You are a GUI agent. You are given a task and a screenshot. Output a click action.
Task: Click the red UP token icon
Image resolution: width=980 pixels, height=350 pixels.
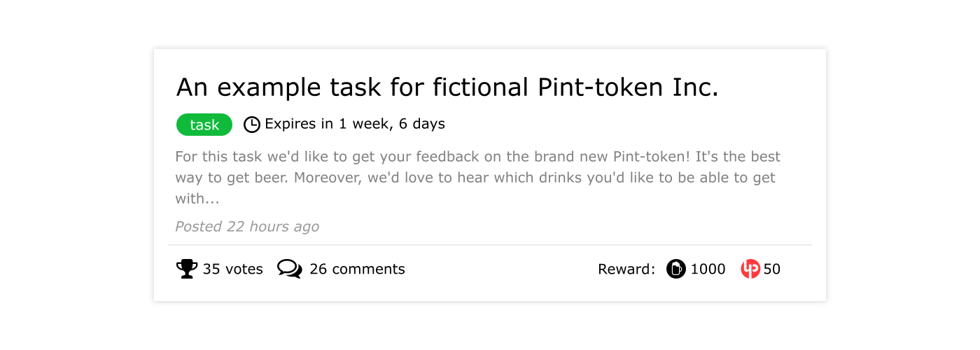click(x=750, y=269)
